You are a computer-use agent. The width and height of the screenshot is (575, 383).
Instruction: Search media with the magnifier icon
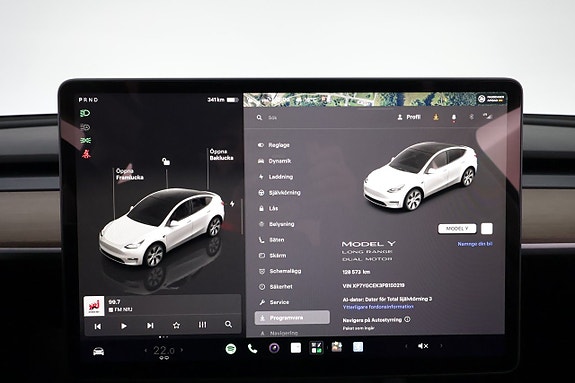[x=228, y=324]
